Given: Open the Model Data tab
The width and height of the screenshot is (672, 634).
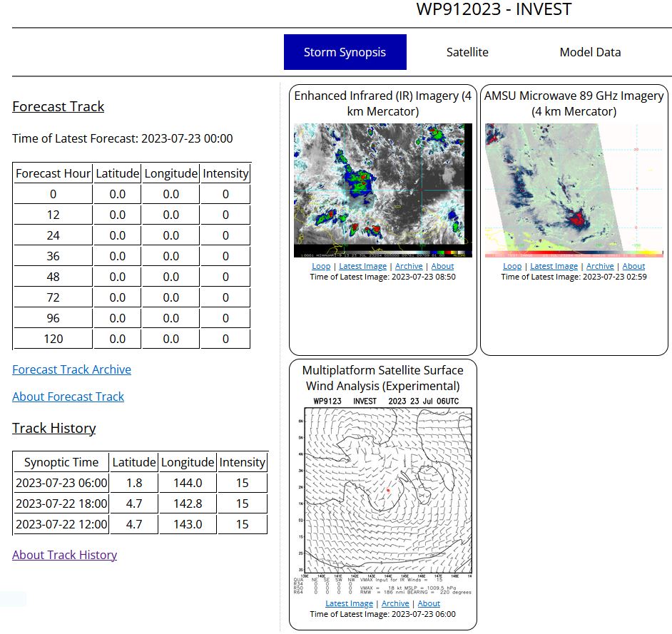Looking at the screenshot, I should pos(590,52).
